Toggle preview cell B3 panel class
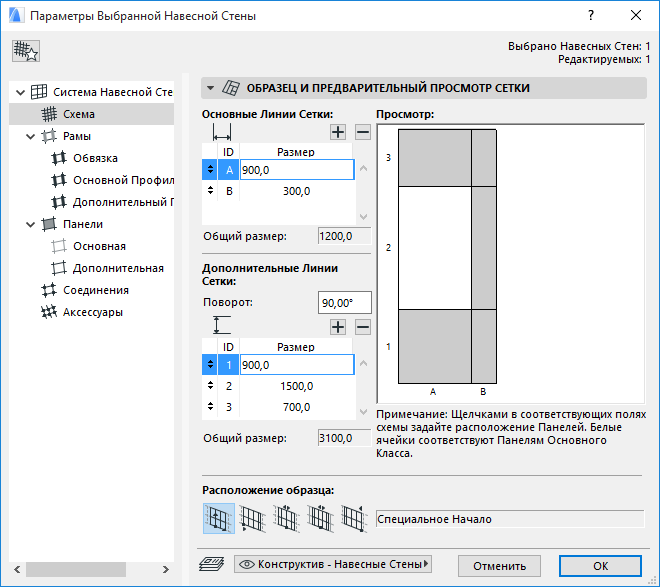 point(484,158)
